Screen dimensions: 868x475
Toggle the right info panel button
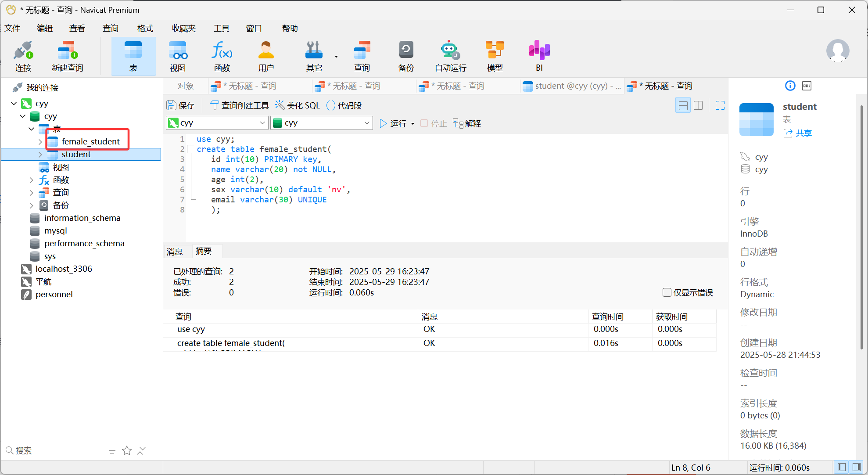(x=856, y=467)
